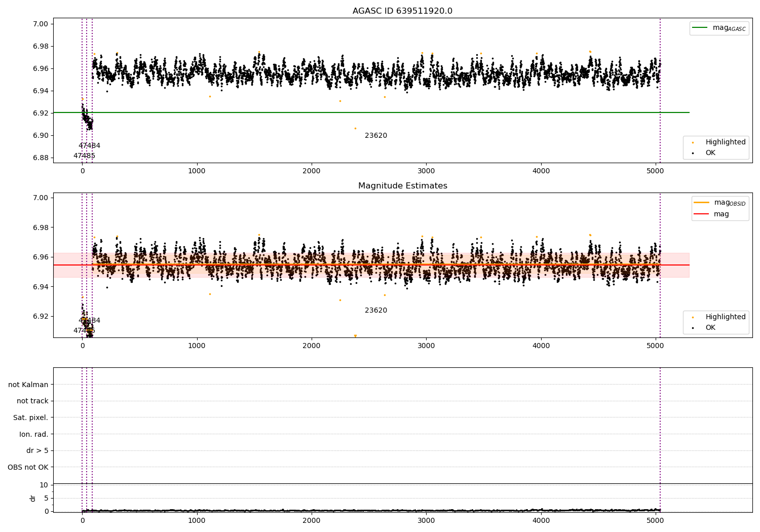
Task: Click the rotated 'dr' axis label
Action: coord(33,498)
